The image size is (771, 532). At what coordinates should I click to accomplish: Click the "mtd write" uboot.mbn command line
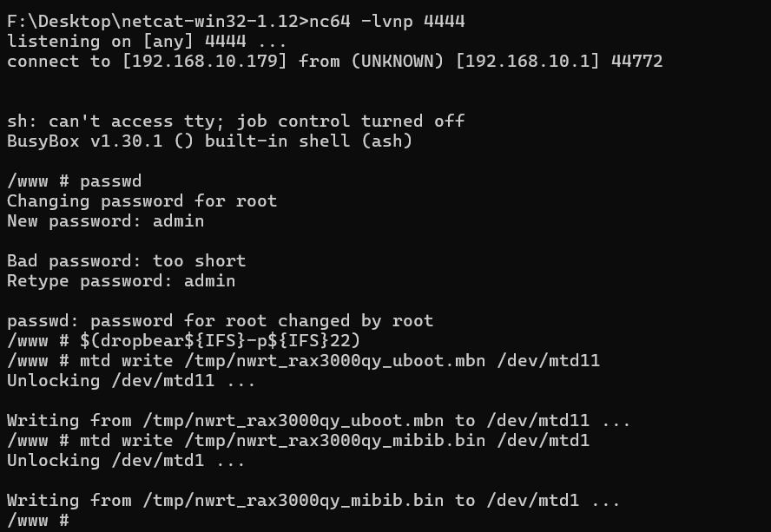pyautogui.click(x=339, y=360)
